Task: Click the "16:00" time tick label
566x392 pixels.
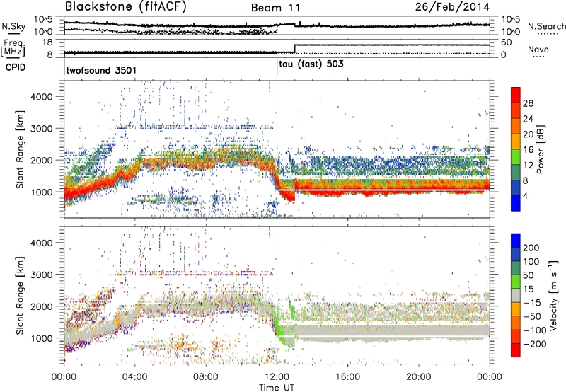Action: coord(347,377)
